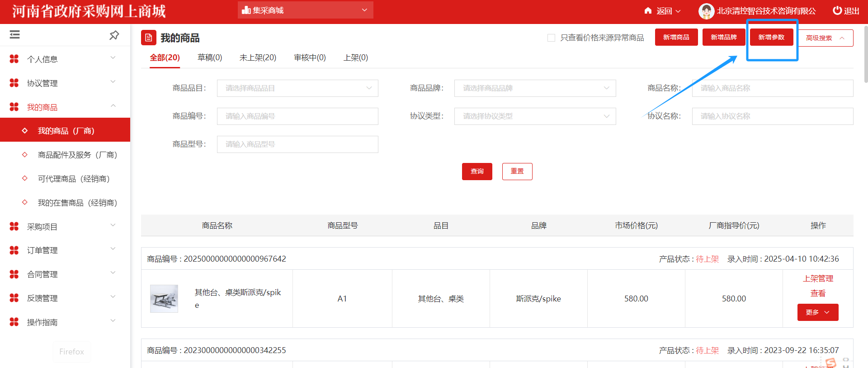Enable 只查看价格来源异常商品 checkbox
Viewport: 868px width, 368px height.
coord(551,38)
